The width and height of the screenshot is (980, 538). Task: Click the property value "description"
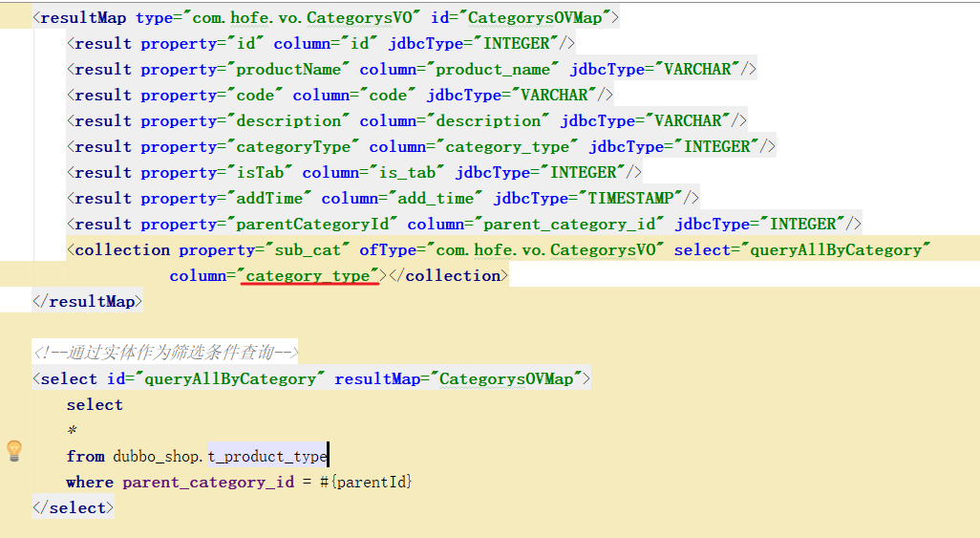288,120
